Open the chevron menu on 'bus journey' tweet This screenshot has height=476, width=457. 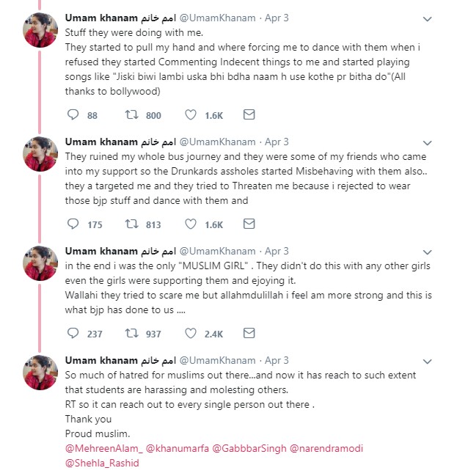click(427, 143)
